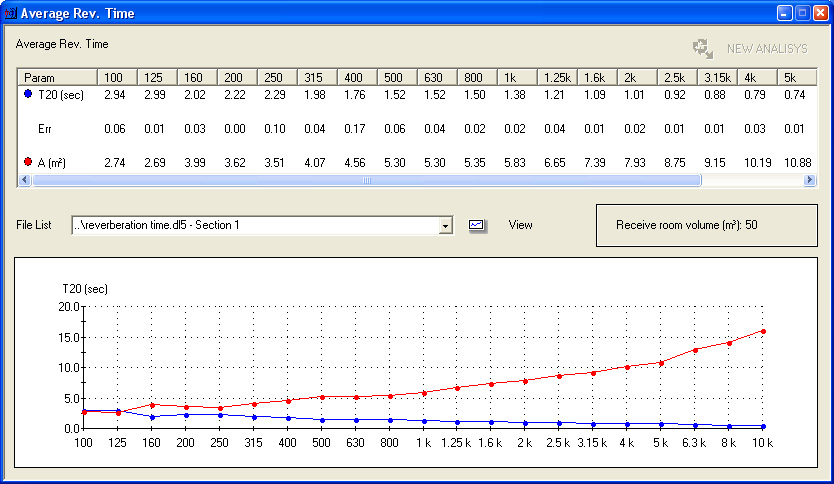This screenshot has height=484, width=834.
Task: Click the table scrollbar left arrow
Action: 24,180
